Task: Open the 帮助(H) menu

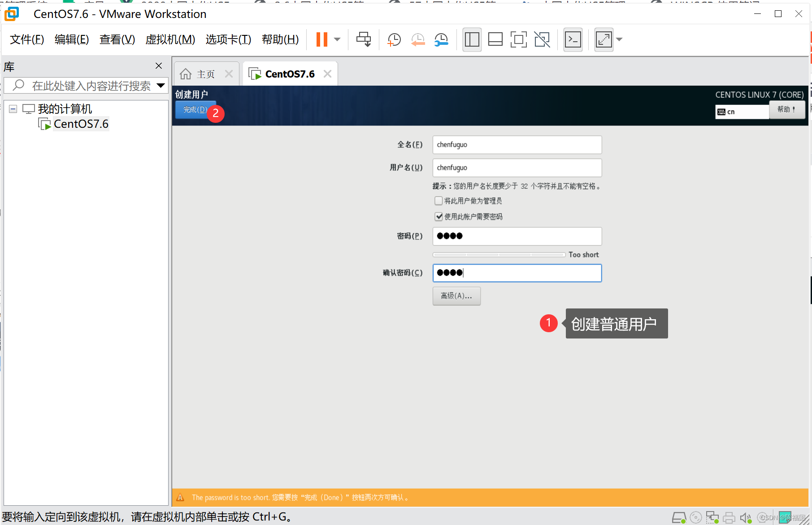Action: click(x=280, y=39)
